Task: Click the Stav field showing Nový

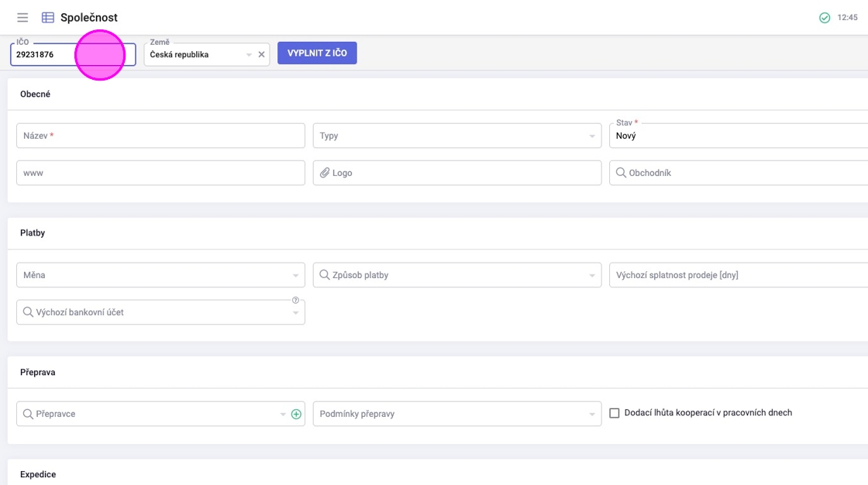Action: click(x=736, y=136)
